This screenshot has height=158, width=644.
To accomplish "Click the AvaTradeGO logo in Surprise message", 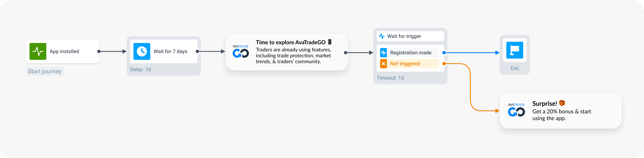I will click(516, 110).
